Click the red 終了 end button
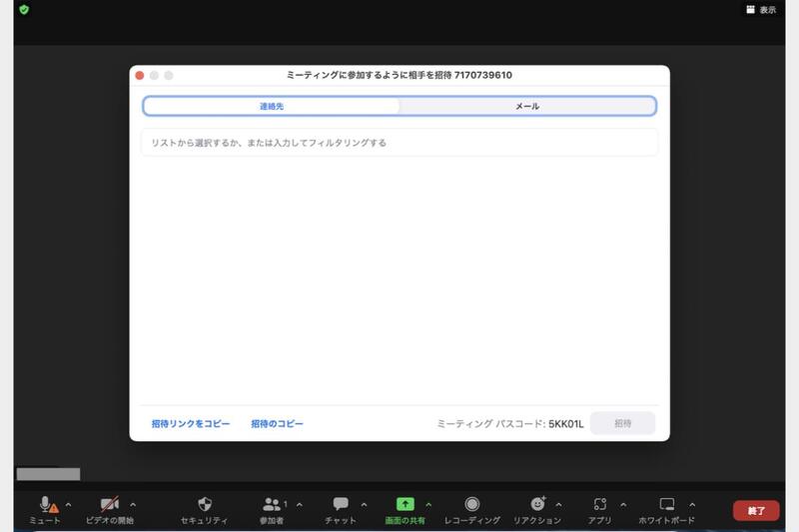This screenshot has width=799, height=532. [756, 511]
